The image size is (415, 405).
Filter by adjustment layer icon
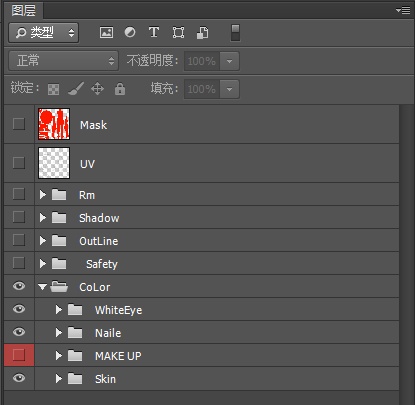coord(130,32)
